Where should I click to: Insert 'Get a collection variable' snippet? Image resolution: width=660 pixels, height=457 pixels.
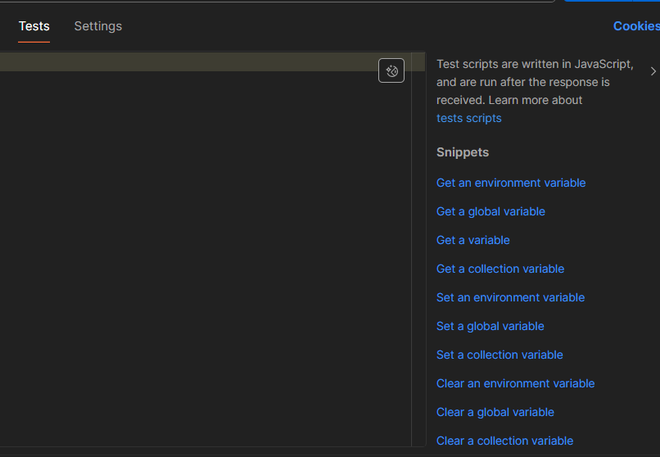(500, 269)
